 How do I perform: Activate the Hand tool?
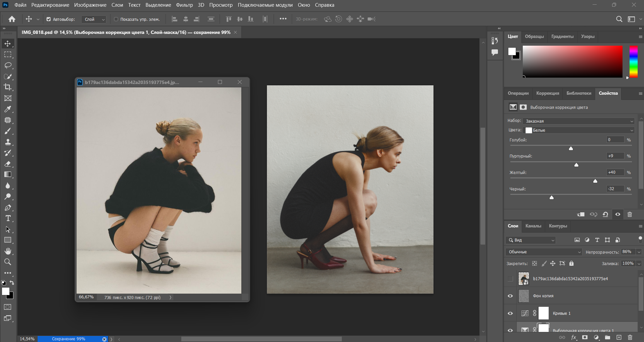point(8,251)
